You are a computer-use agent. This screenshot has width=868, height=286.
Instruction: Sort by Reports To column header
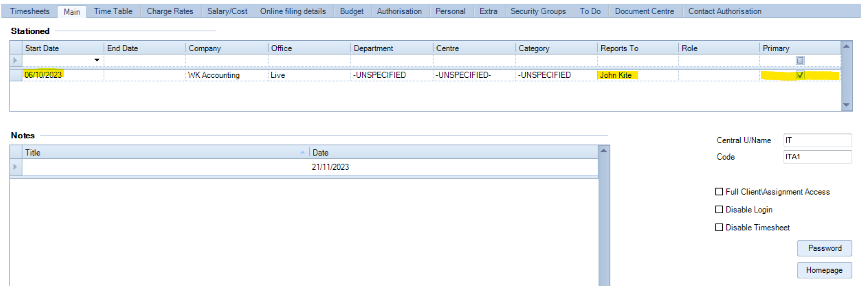[x=638, y=48]
